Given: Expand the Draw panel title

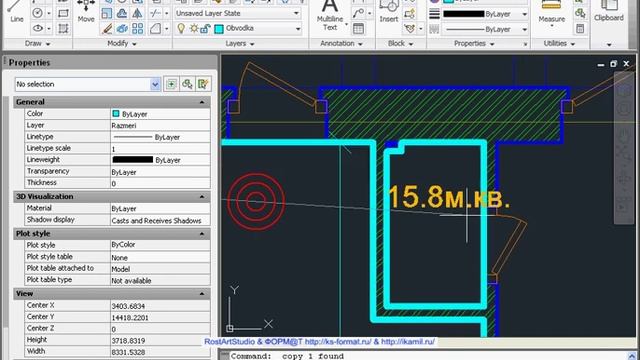Looking at the screenshot, I should tap(38, 43).
